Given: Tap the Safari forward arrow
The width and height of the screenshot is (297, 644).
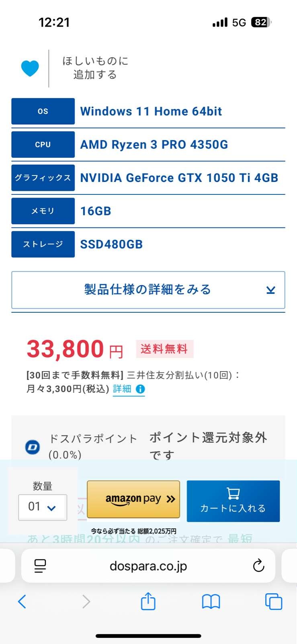Looking at the screenshot, I should [x=86, y=602].
